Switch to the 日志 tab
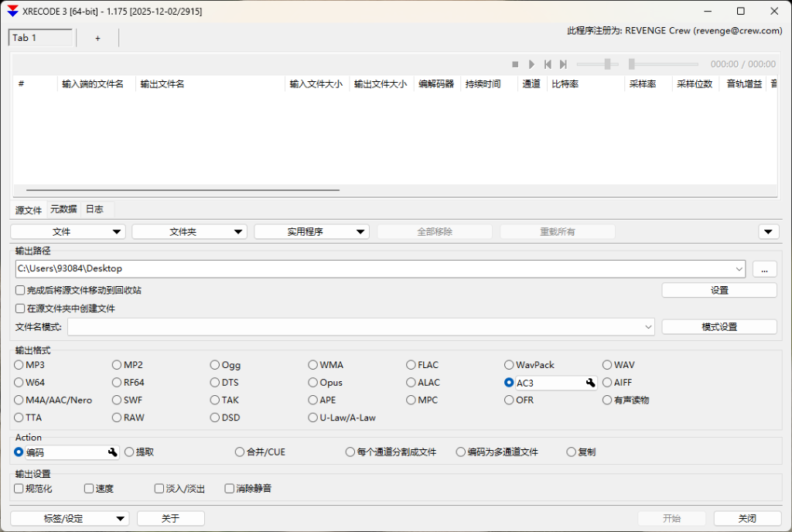 (94, 209)
